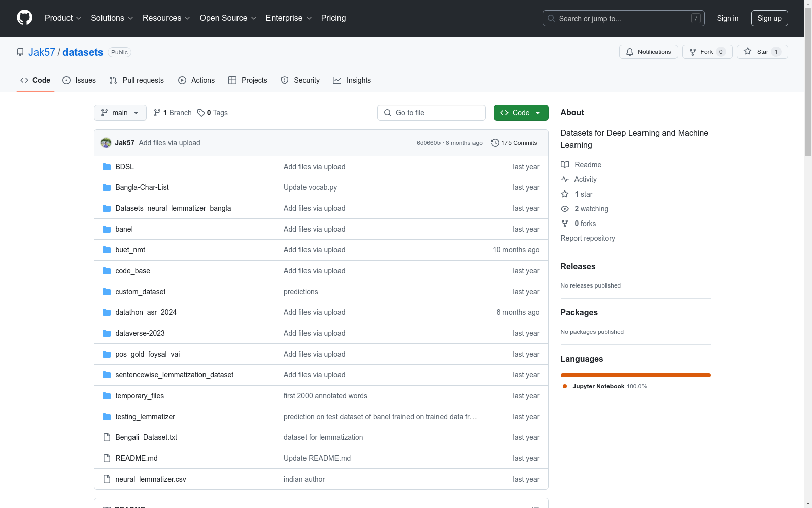Switch to the Actions tab
812x508 pixels.
coord(196,80)
